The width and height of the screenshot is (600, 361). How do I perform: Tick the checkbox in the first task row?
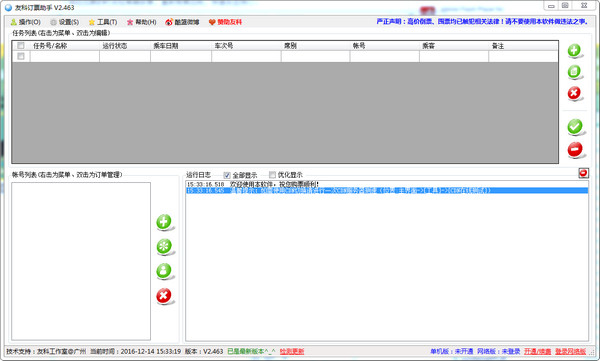21,56
